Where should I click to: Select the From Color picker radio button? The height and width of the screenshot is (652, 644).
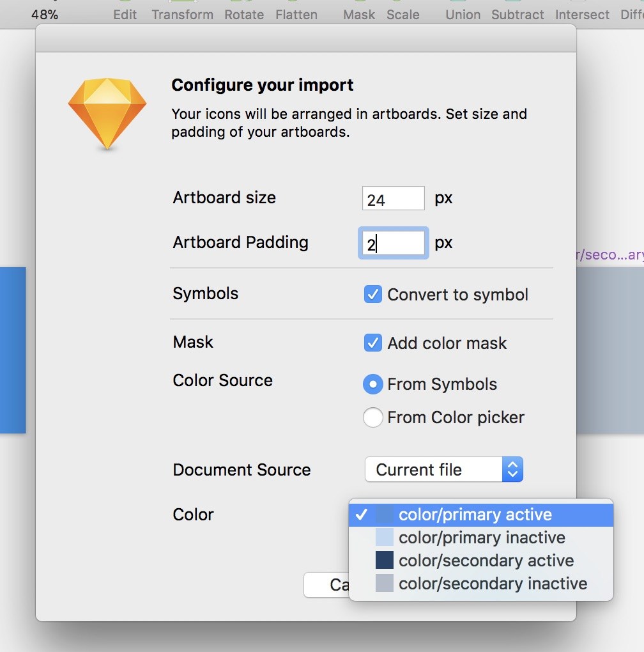(x=372, y=417)
